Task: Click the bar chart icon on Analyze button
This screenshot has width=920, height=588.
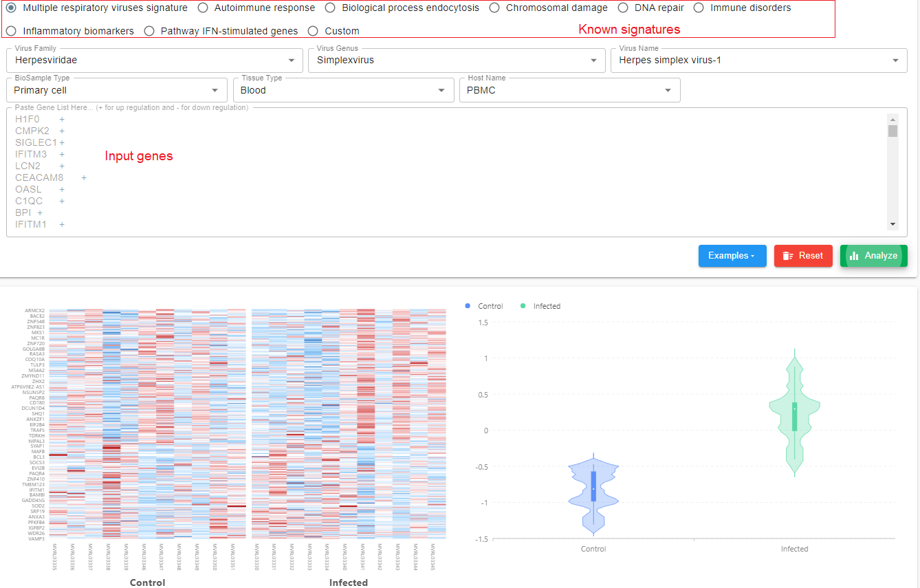Action: pos(854,256)
